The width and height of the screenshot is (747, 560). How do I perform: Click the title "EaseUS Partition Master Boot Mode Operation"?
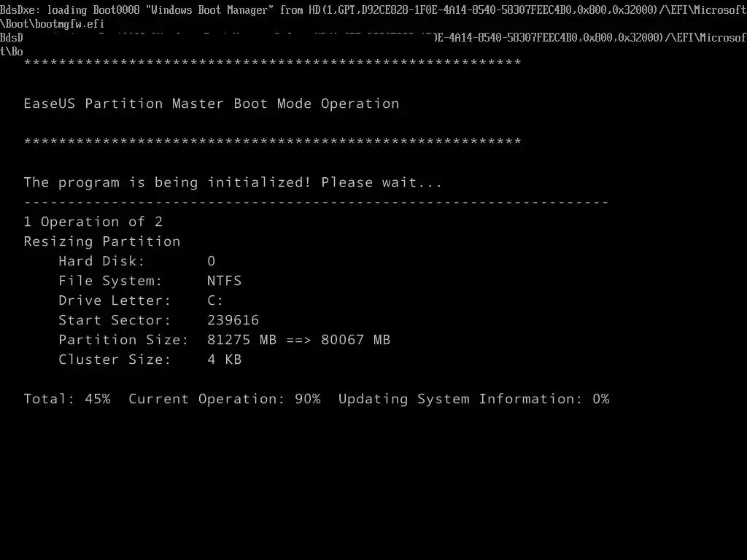click(x=212, y=104)
